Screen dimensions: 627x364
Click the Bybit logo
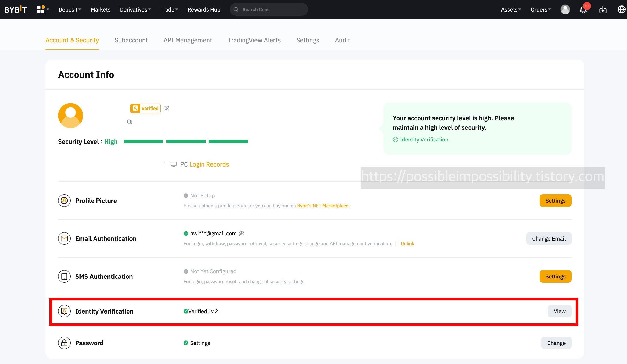coord(16,10)
